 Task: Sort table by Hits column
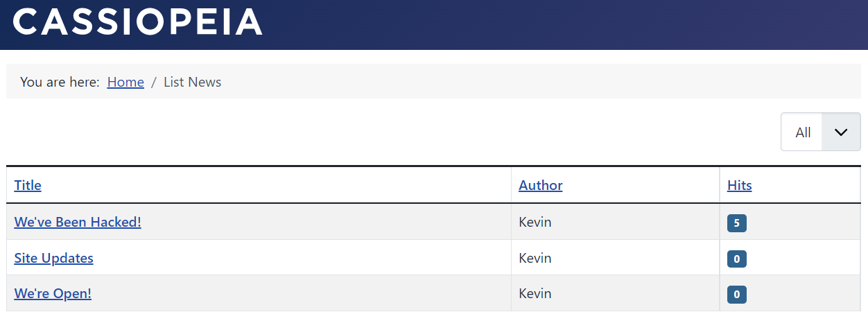[739, 185]
